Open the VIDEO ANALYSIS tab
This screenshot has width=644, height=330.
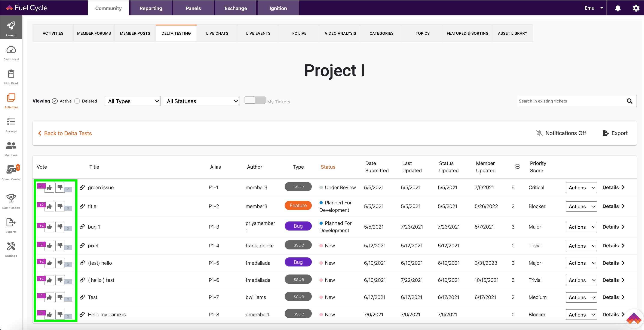(x=340, y=33)
